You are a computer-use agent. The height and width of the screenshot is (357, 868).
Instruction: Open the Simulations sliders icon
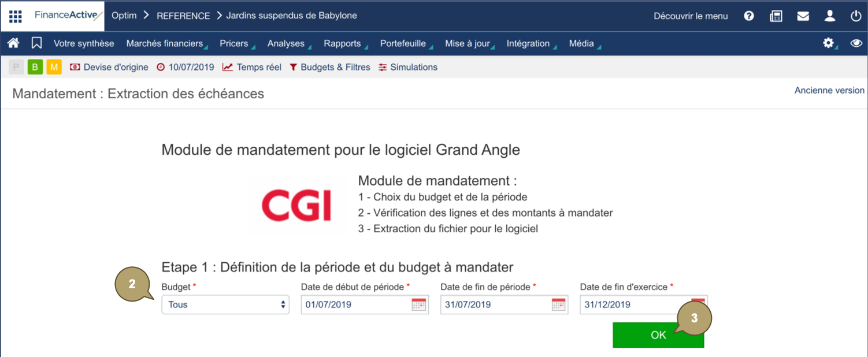[382, 66]
